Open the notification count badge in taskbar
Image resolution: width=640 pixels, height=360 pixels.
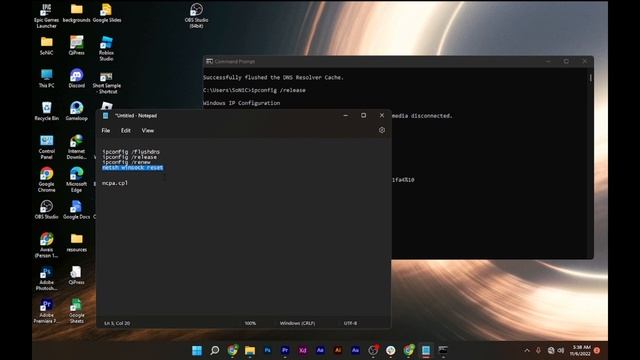coord(597,351)
